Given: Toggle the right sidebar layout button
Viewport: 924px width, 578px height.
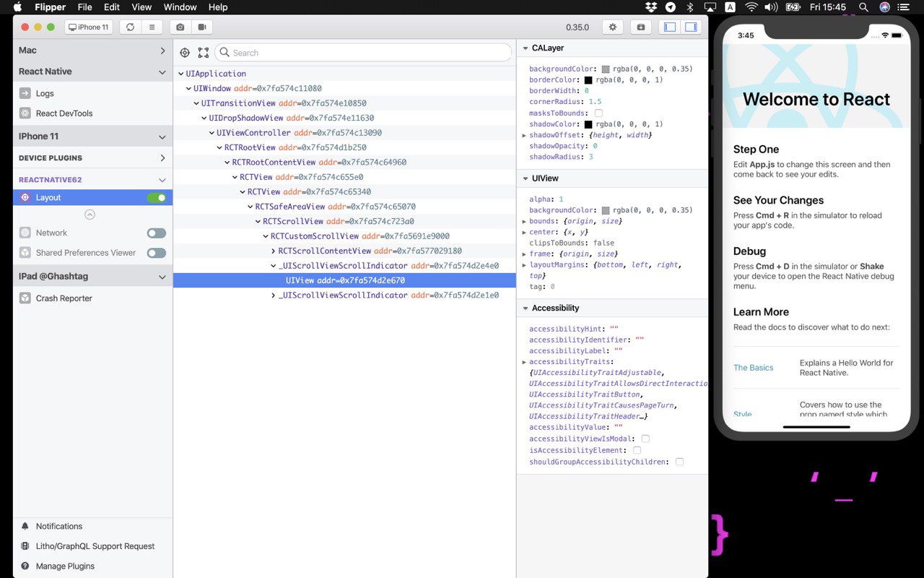Looking at the screenshot, I should point(691,27).
